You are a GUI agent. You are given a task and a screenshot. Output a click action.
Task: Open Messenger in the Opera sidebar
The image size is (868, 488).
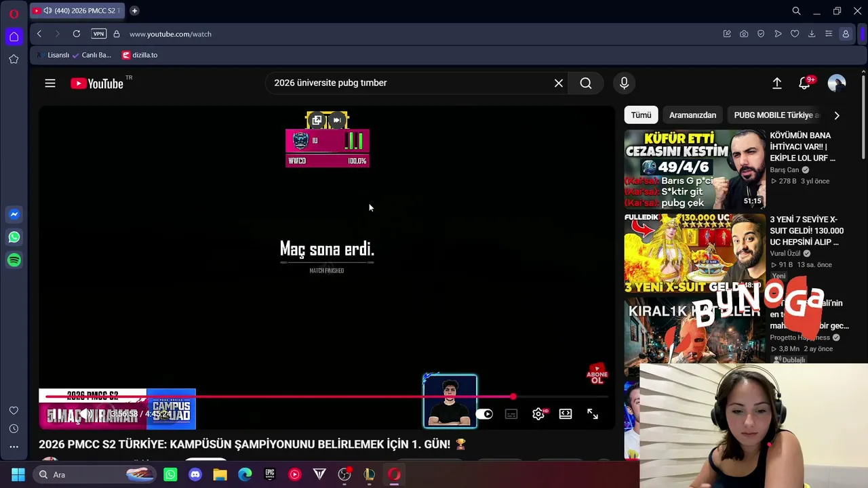point(14,215)
